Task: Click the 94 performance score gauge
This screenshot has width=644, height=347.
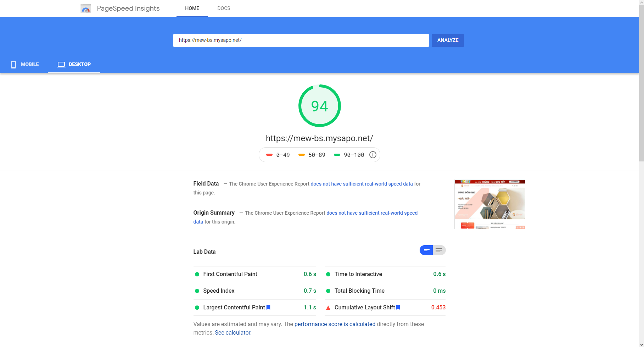Action: [320, 106]
